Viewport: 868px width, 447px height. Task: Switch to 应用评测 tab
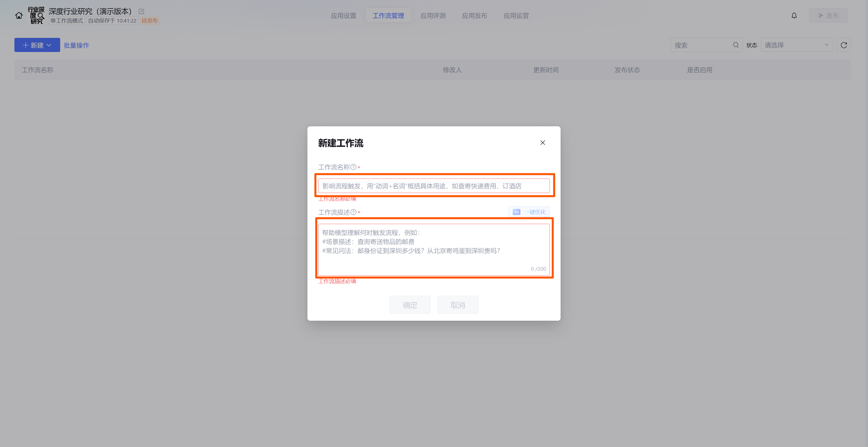point(433,16)
